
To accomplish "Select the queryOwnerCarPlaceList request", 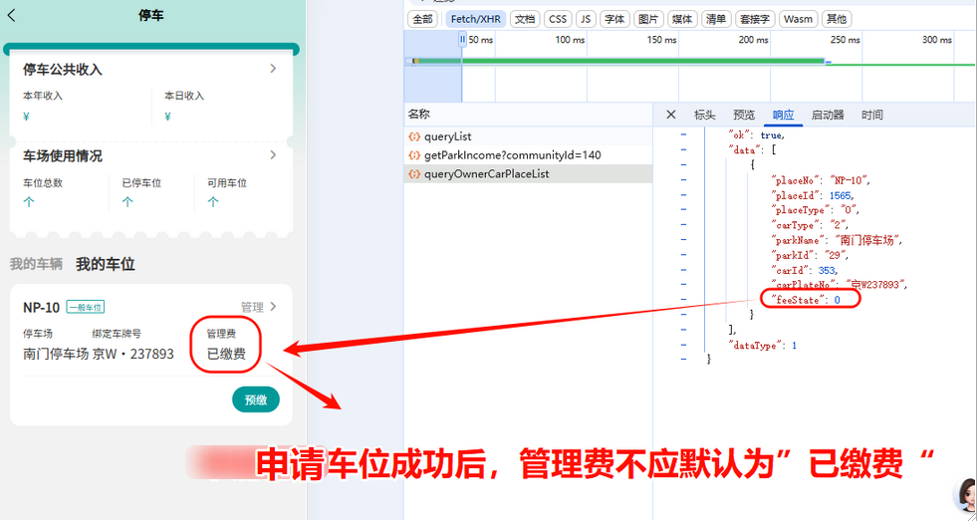I will point(486,174).
